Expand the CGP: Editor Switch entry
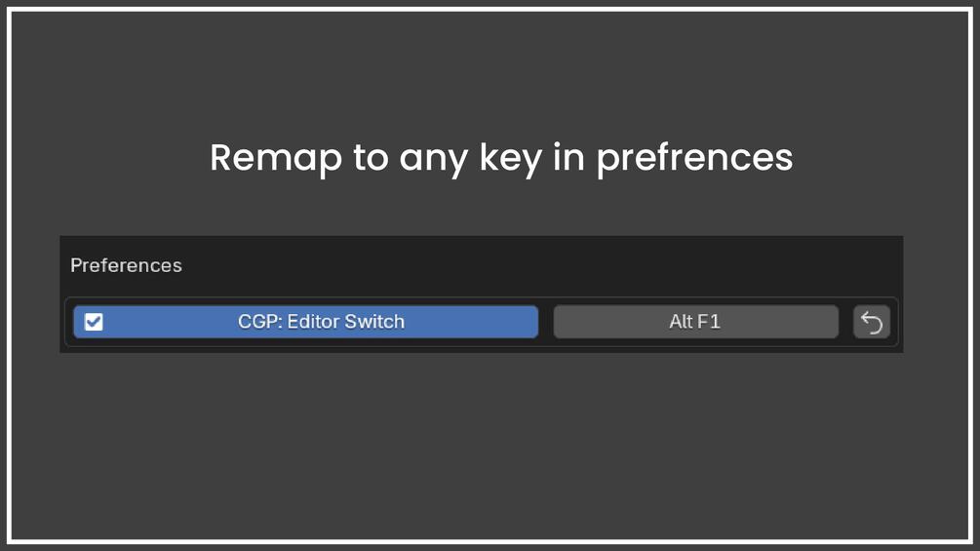This screenshot has height=551, width=980. pos(321,322)
